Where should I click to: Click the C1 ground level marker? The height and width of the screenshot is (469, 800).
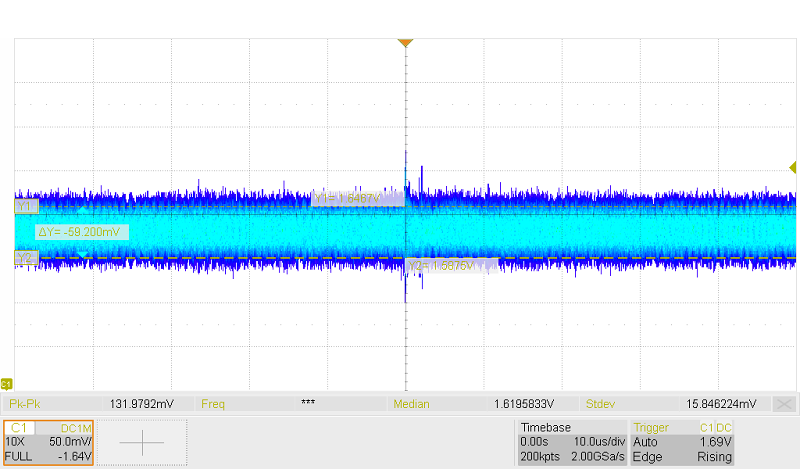[x=7, y=384]
